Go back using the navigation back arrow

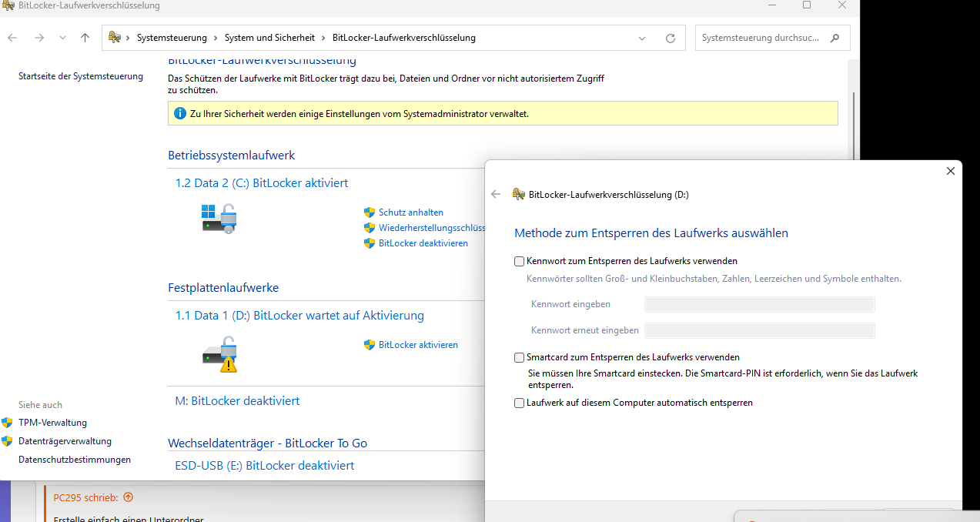(13, 38)
